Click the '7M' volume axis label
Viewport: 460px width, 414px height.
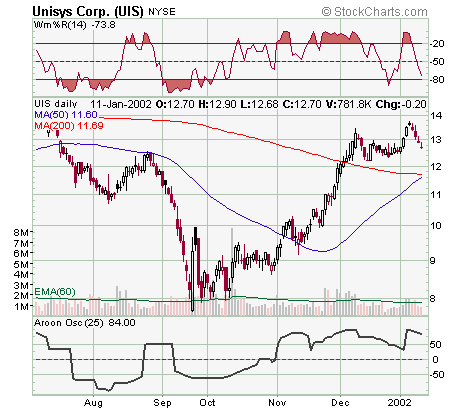21,243
